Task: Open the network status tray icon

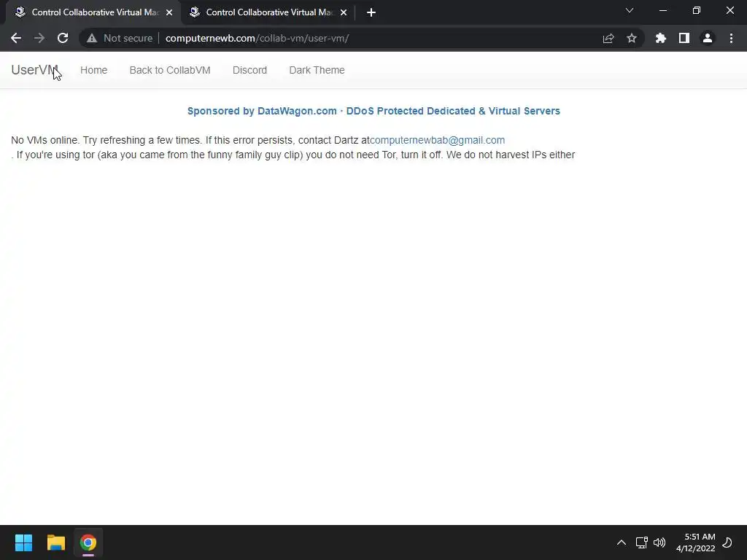Action: (641, 542)
